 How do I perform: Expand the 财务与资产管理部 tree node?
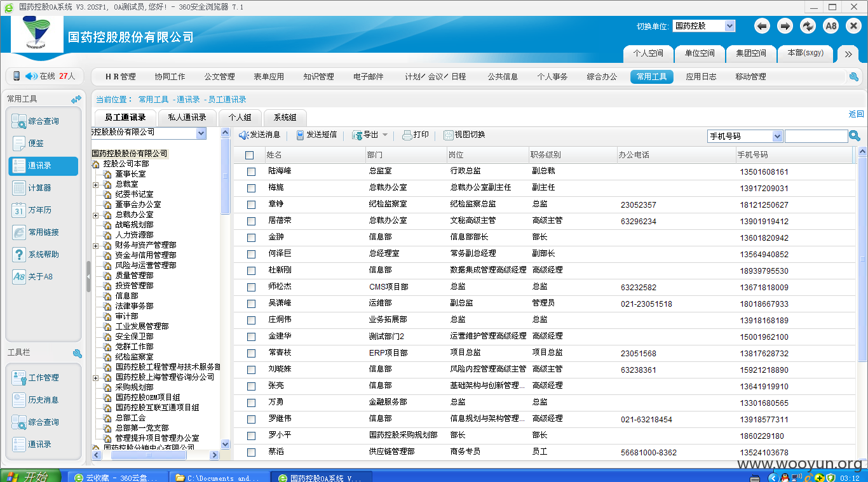pyautogui.click(x=96, y=245)
